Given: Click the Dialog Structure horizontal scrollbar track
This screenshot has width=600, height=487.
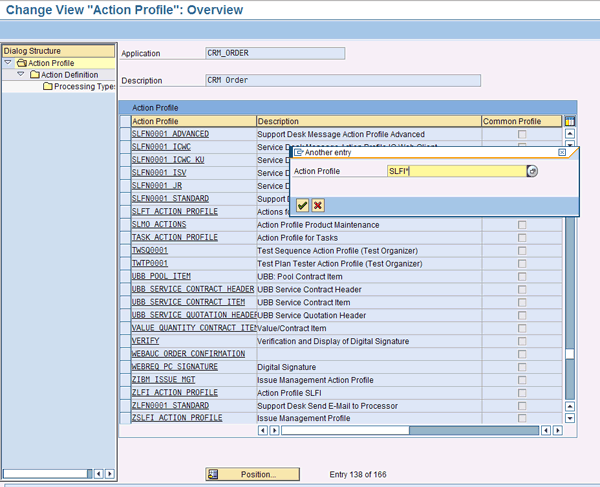Looking at the screenshot, I should [x=45, y=474].
